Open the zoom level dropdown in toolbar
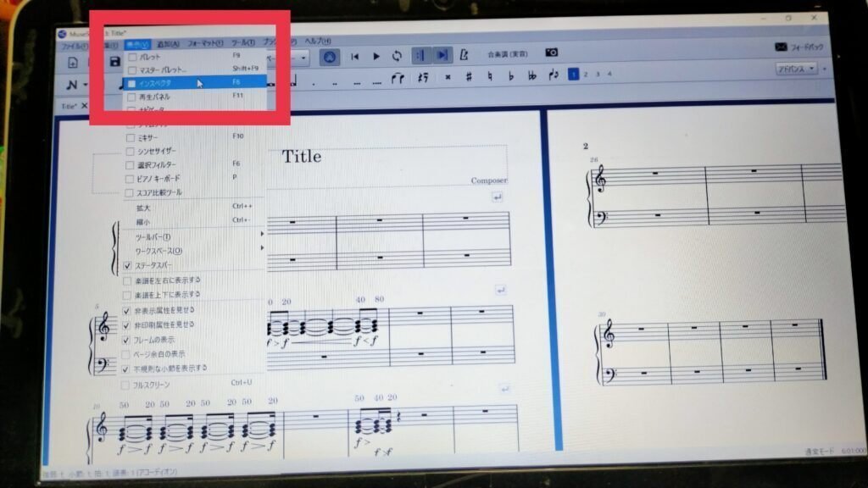Image resolution: width=868 pixels, height=488 pixels. (303, 58)
